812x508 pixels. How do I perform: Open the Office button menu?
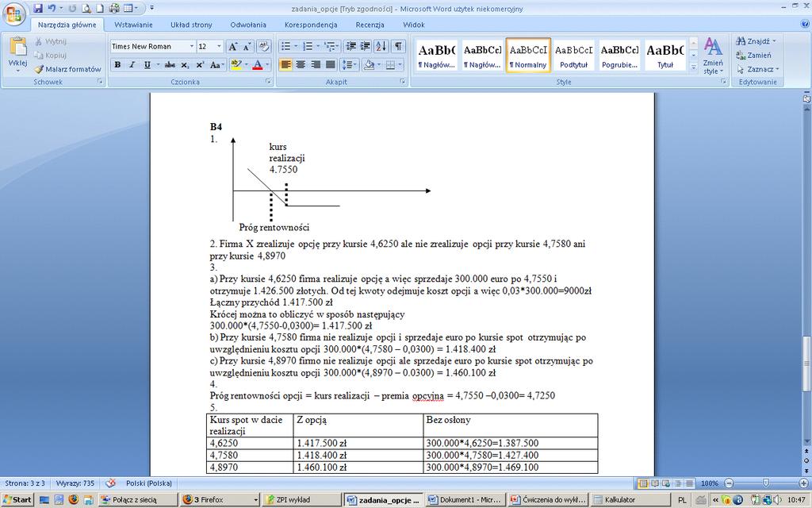[14, 14]
